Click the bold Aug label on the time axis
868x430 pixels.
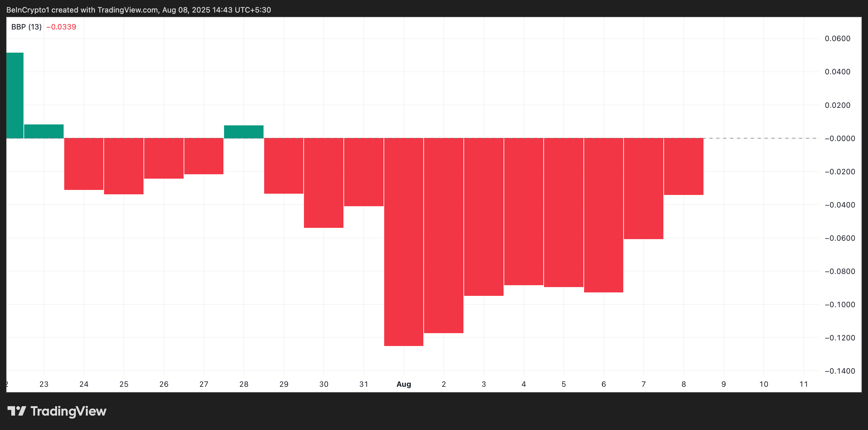(x=404, y=385)
